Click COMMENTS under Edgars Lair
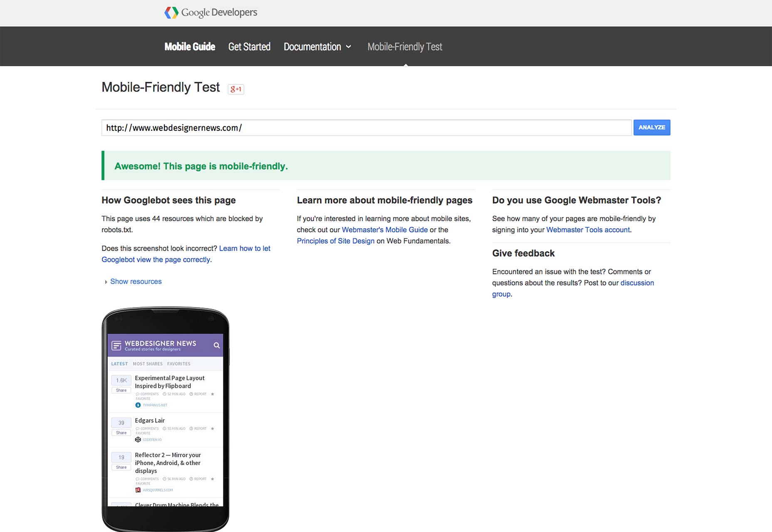This screenshot has width=772, height=532. click(147, 429)
